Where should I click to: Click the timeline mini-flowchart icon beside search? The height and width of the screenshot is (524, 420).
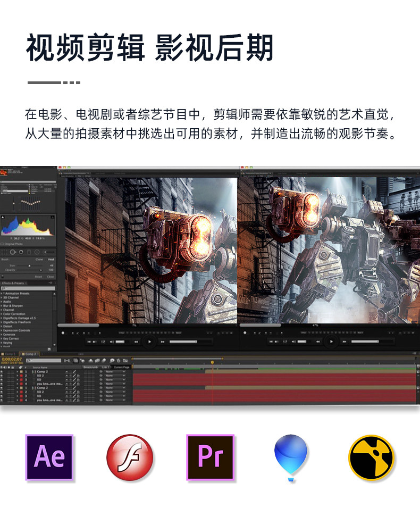coord(67,361)
